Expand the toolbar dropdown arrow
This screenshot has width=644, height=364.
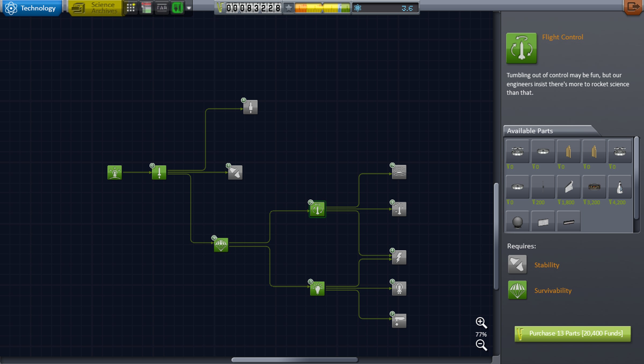click(189, 8)
